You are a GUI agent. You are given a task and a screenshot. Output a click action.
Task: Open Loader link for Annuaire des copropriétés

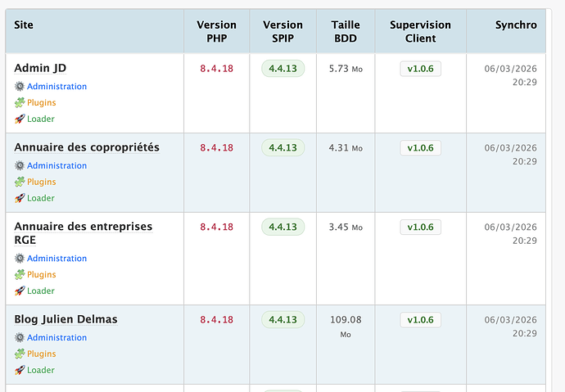41,198
